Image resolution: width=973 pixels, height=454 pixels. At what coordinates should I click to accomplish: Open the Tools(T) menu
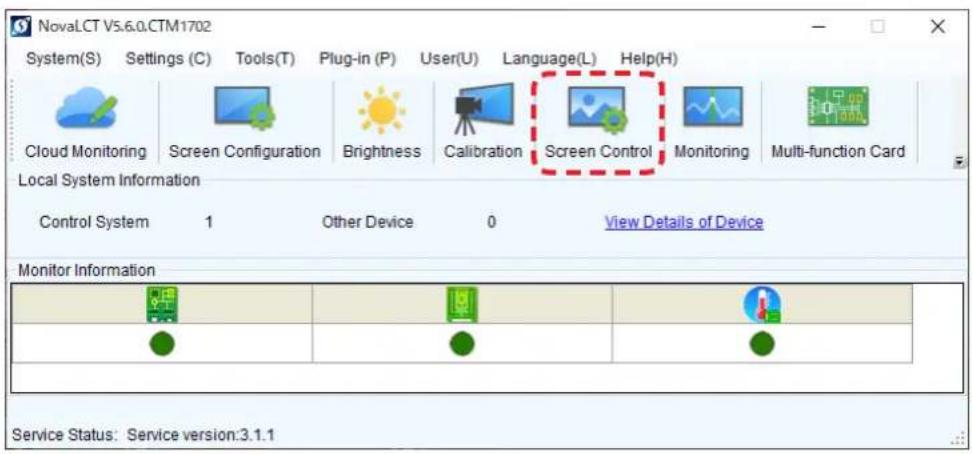[265, 59]
